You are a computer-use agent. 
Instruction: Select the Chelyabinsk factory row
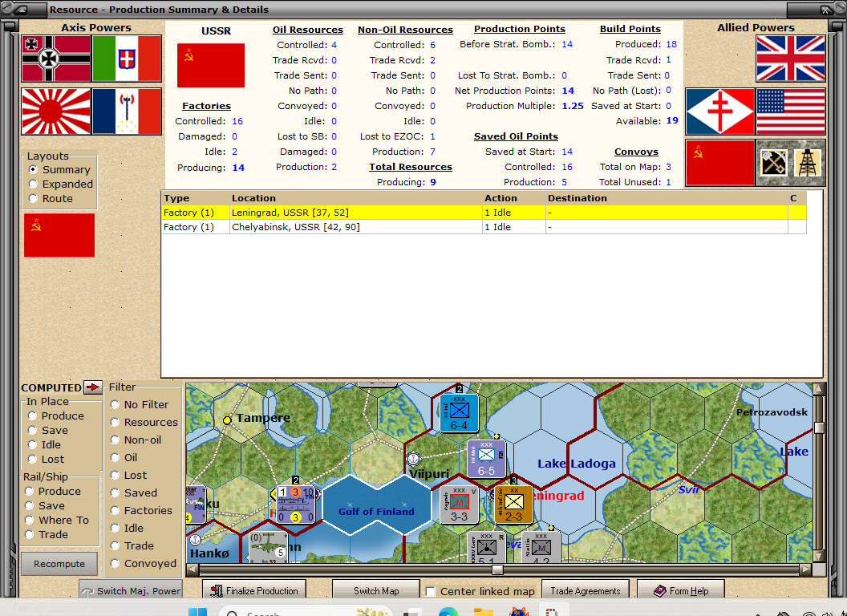tap(484, 227)
